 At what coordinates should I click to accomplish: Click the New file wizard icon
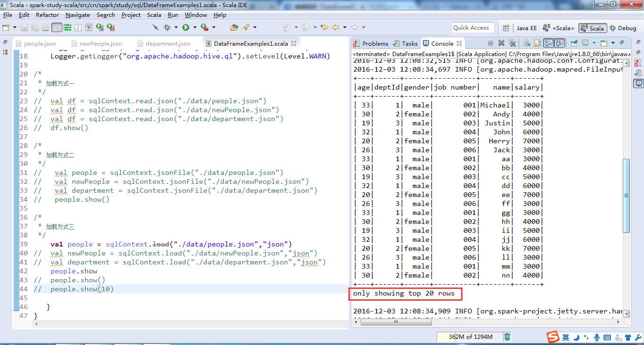6,27
